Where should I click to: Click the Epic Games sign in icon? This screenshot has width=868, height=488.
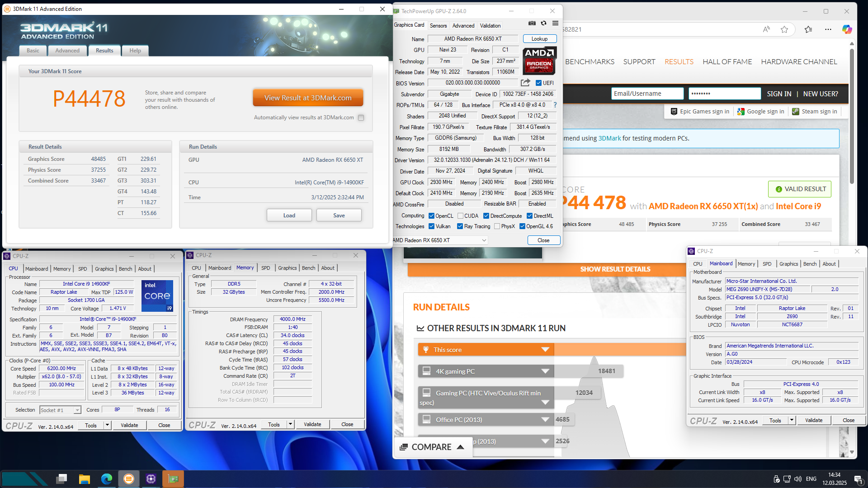(x=674, y=112)
